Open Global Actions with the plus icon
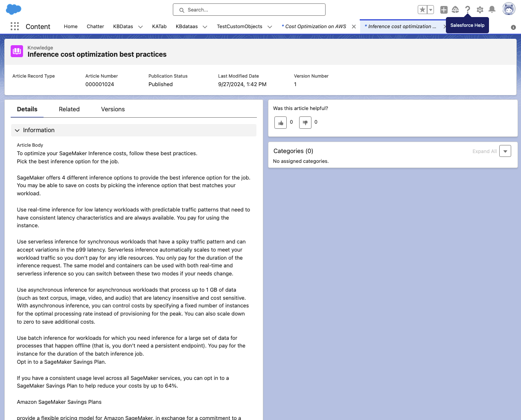Image resolution: width=521 pixels, height=420 pixels. coord(443,9)
